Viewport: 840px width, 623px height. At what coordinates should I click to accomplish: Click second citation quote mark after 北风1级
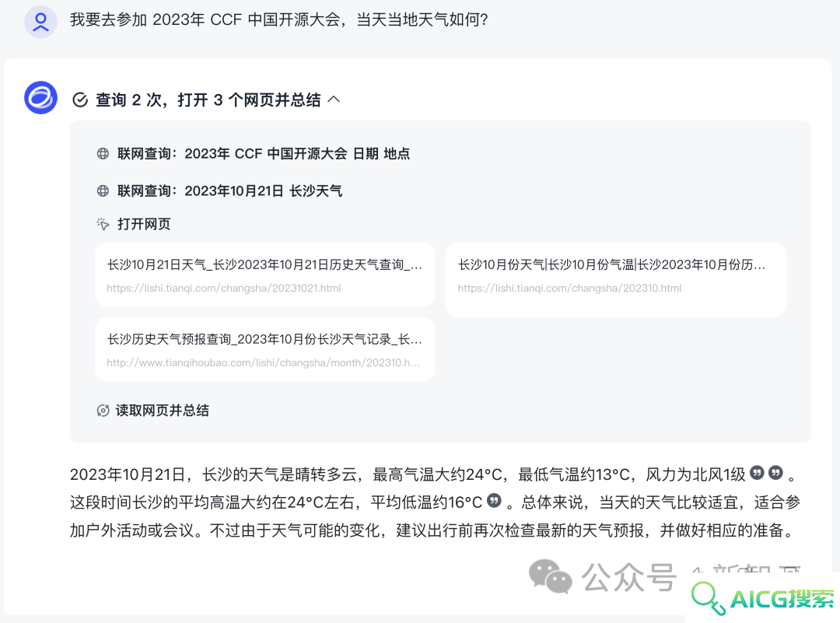pyautogui.click(x=775, y=472)
